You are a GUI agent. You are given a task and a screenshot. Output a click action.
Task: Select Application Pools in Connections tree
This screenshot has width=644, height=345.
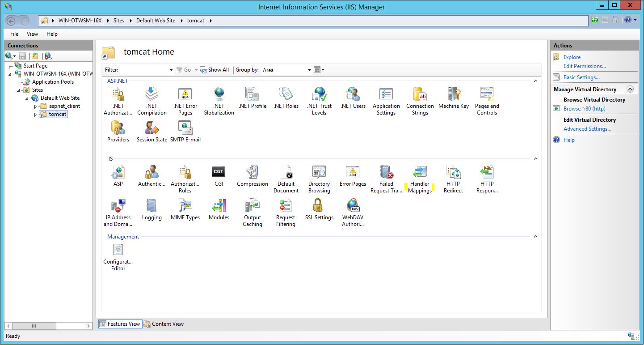pos(53,82)
